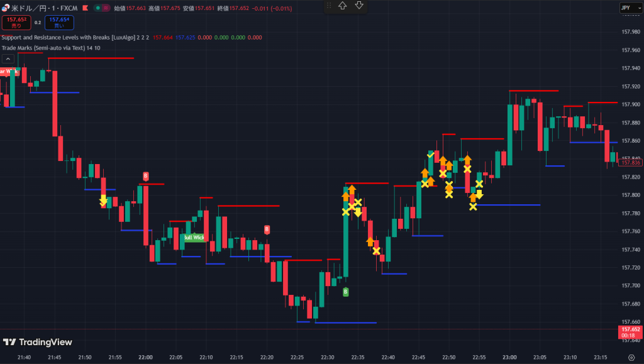Click the green B break label below candle
This screenshot has height=364, width=644.
[345, 292]
